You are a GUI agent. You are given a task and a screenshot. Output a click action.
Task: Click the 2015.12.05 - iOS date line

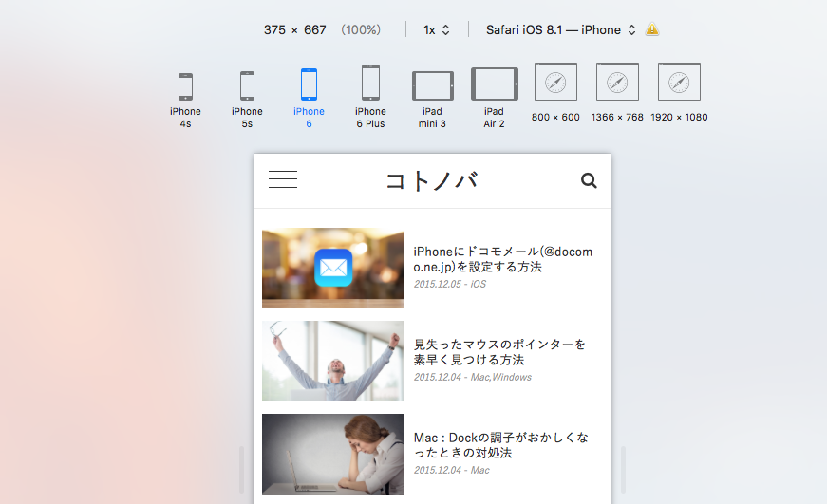click(450, 284)
